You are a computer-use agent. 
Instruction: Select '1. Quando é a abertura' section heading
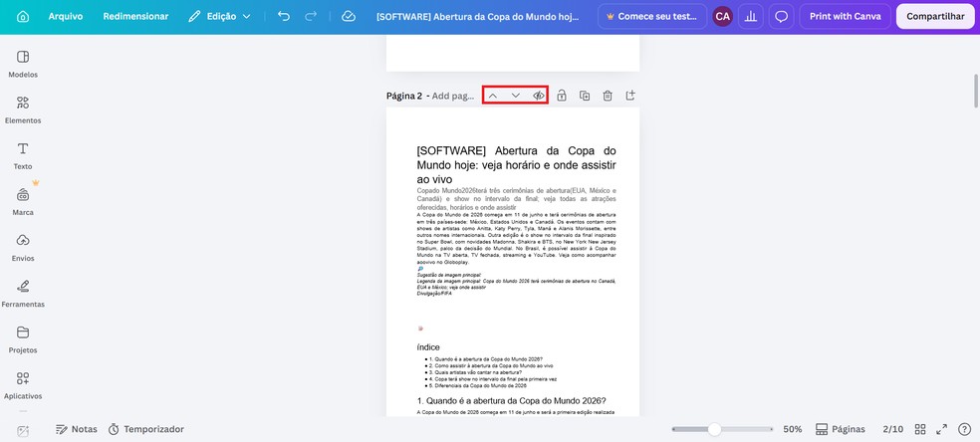(x=511, y=401)
